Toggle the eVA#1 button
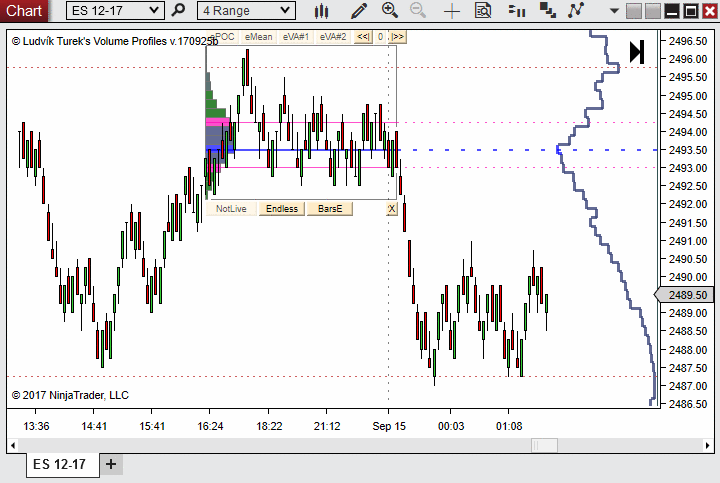The height and width of the screenshot is (483, 720). [296, 37]
